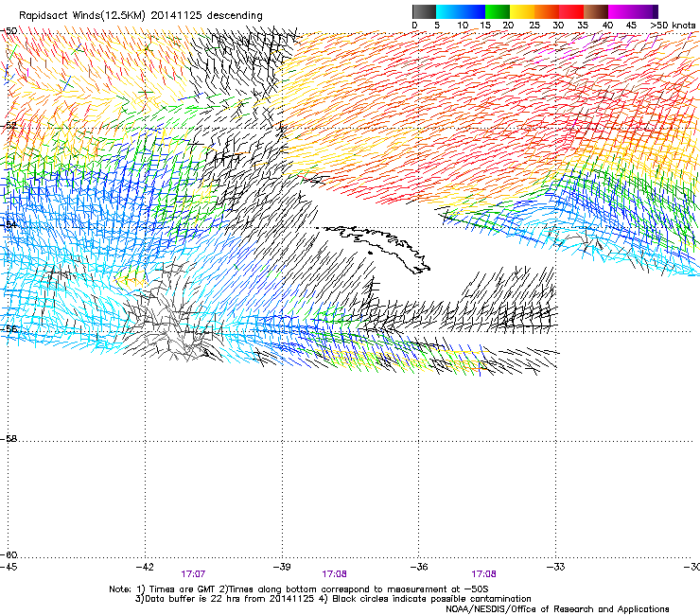Click the '-60' latitude axis label
Image resolution: width=700 pixels, height=615 pixels.
click(9, 555)
